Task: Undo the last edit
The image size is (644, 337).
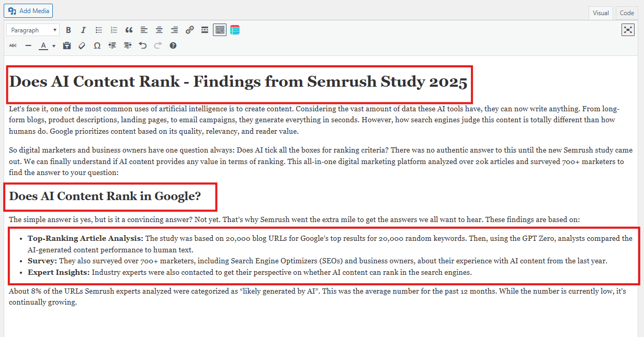Action: point(142,46)
